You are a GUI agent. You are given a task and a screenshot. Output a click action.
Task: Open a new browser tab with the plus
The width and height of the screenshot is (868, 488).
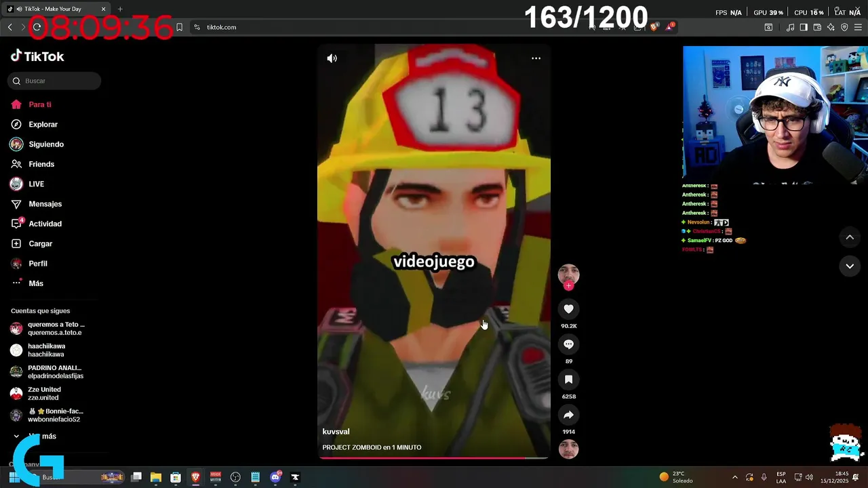[x=120, y=9]
